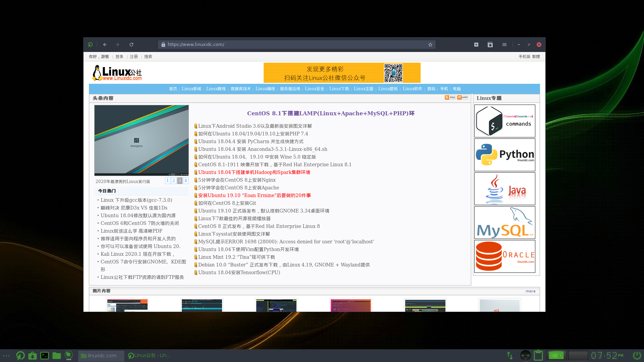Click the WeChat QR code banner
The width and height of the screenshot is (644, 362).
342,73
